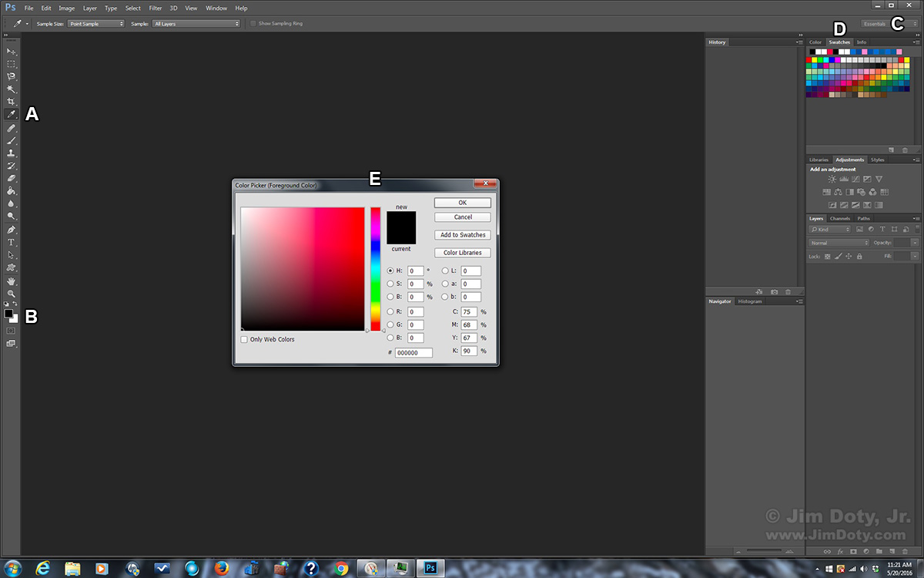Open the Filter menu
This screenshot has height=578, width=924.
click(156, 8)
